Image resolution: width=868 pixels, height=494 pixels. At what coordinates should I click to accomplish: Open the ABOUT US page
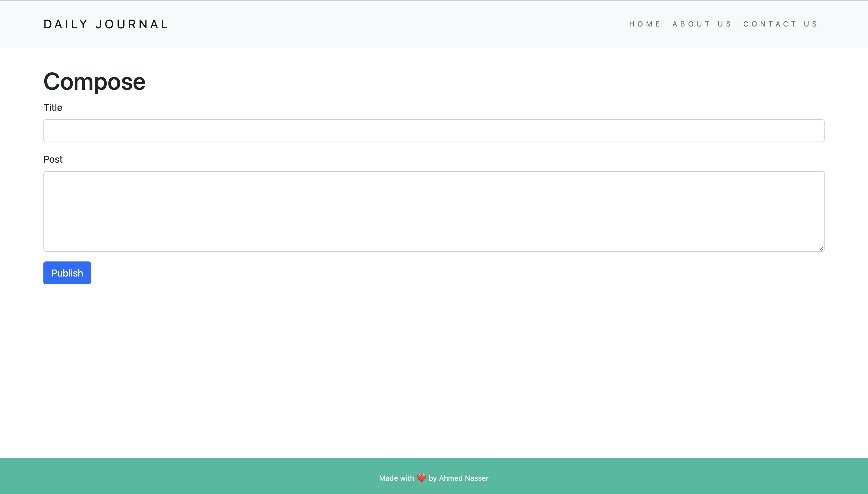[x=702, y=24]
